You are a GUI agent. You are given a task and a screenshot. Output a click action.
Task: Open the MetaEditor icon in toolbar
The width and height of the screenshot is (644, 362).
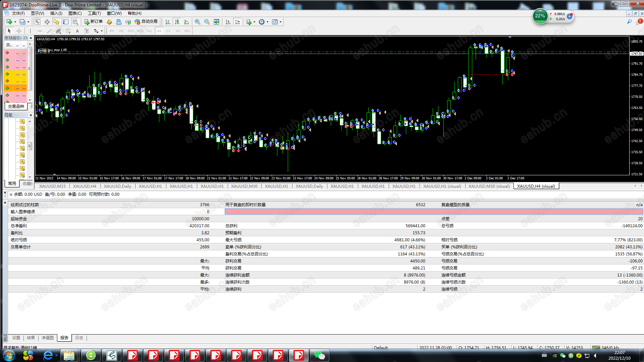click(x=109, y=22)
